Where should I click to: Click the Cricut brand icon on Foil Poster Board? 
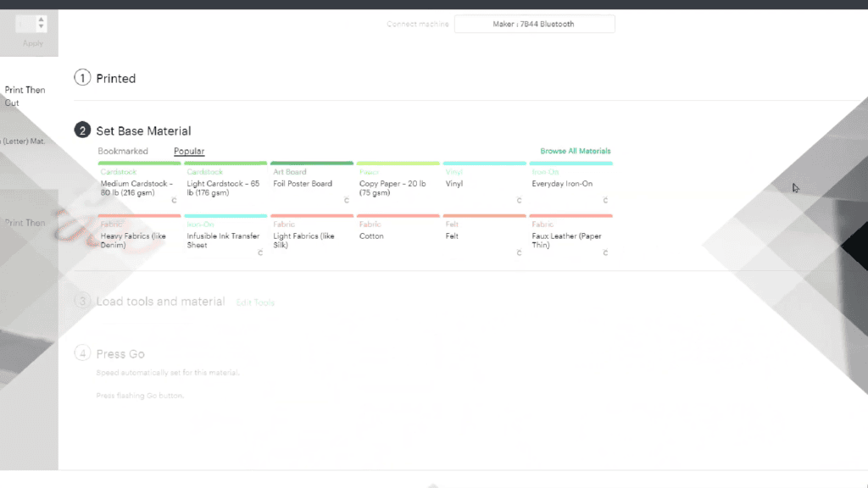click(347, 200)
